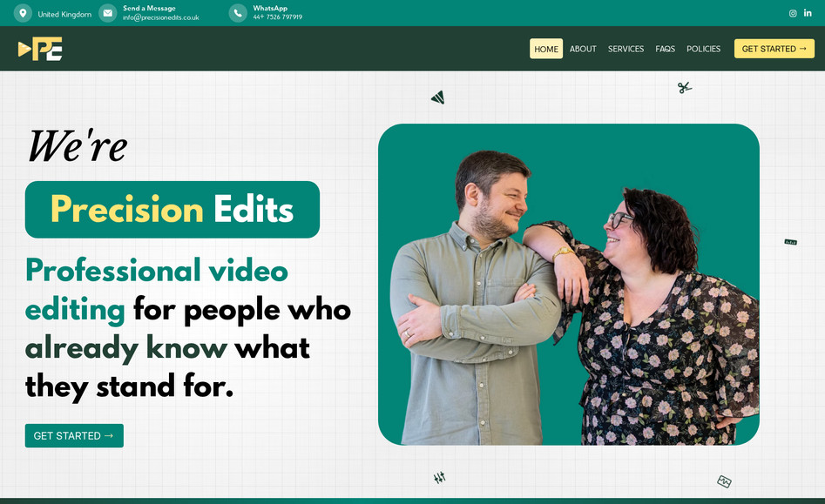Click the WhatsApp phone number
Image resolution: width=825 pixels, height=504 pixels.
(277, 17)
